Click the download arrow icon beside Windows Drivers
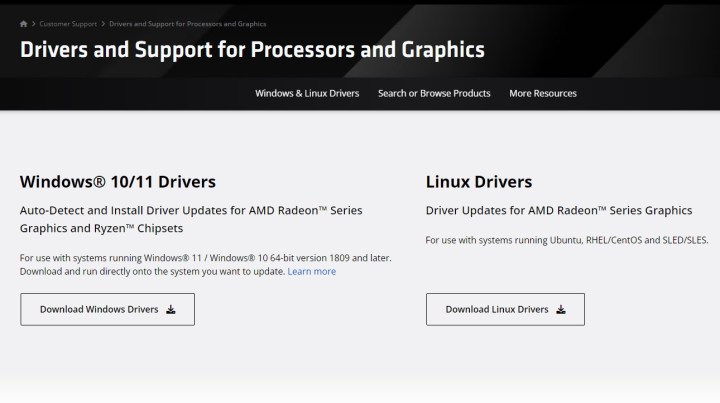The image size is (720, 403). coord(171,310)
